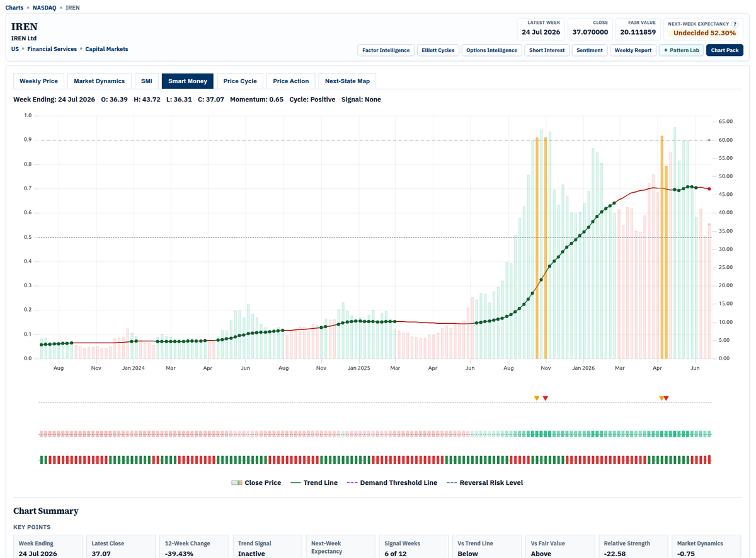
Task: Open Elliott Cycles
Action: 438,50
